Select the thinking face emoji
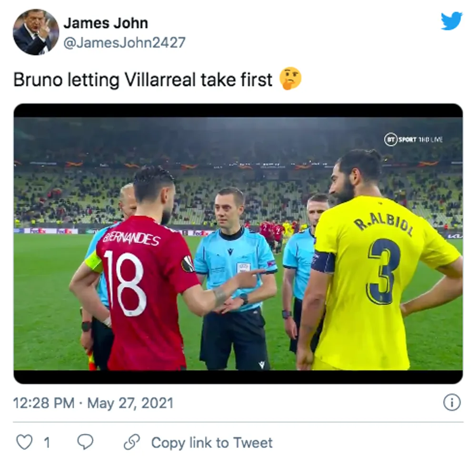This screenshot has width=476, height=456. pyautogui.click(x=290, y=78)
